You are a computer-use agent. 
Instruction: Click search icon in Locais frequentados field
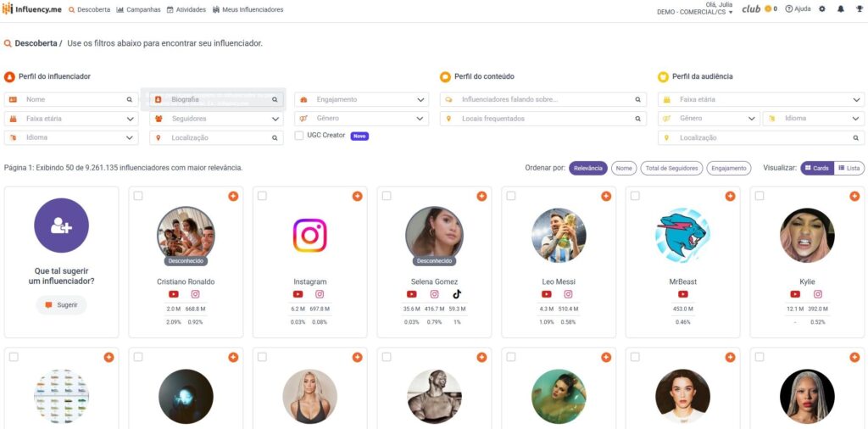point(637,119)
